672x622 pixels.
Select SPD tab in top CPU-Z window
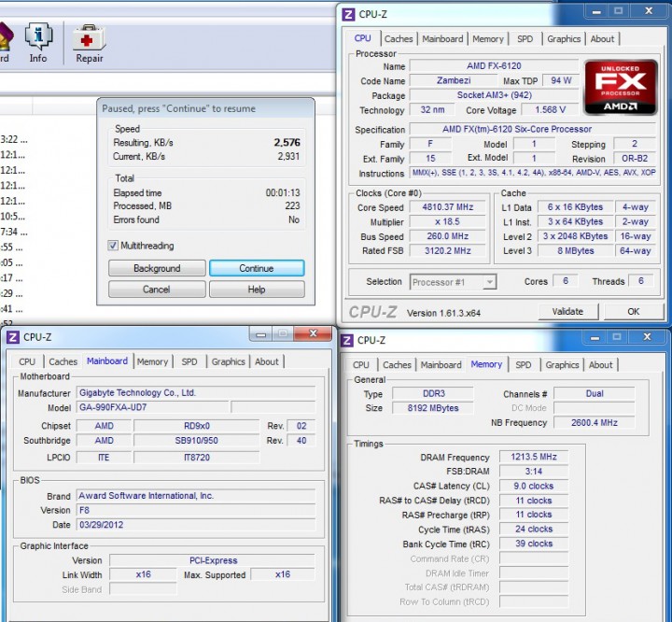point(525,39)
